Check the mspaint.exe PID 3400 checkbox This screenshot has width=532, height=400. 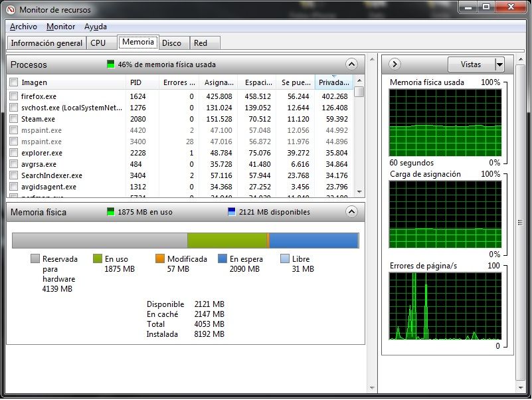pos(13,142)
